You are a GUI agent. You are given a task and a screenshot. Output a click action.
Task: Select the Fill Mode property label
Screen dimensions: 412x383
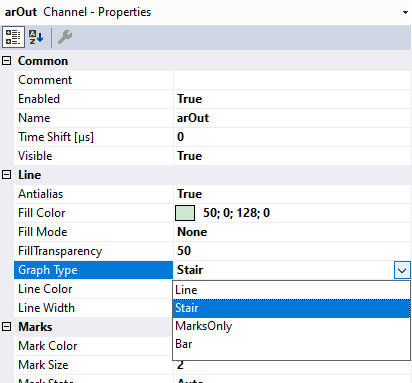point(93,232)
